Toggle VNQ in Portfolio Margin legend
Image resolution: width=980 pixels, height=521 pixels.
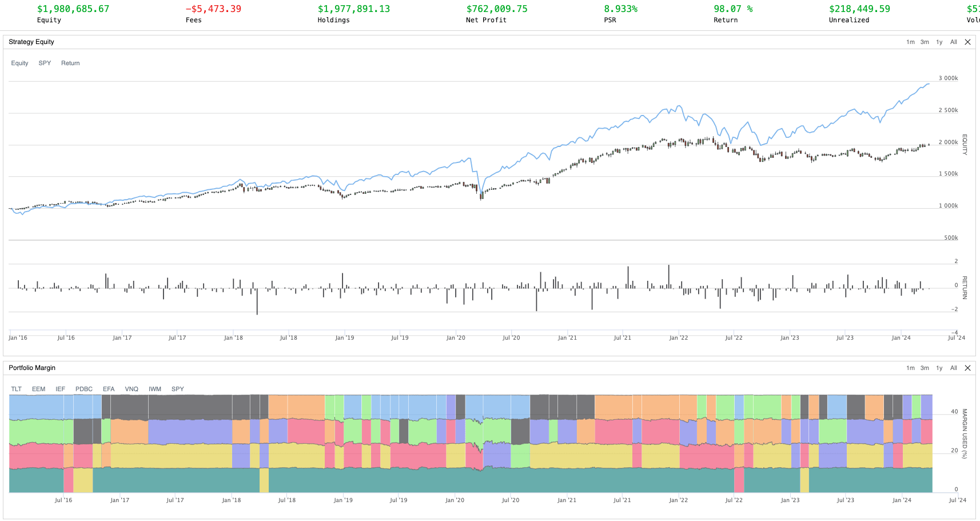[x=132, y=389]
